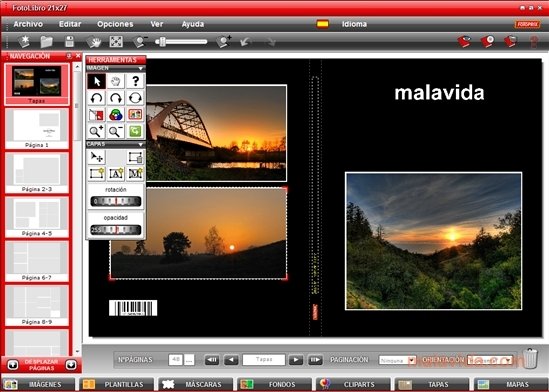Open the RGB color adjustment tool
This screenshot has height=392, width=549.
[x=116, y=114]
